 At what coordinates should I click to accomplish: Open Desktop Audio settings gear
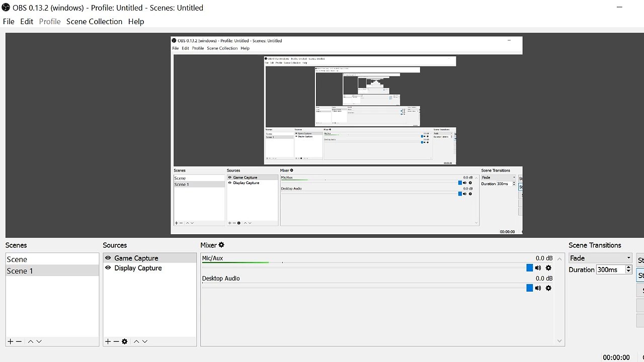[x=548, y=288]
